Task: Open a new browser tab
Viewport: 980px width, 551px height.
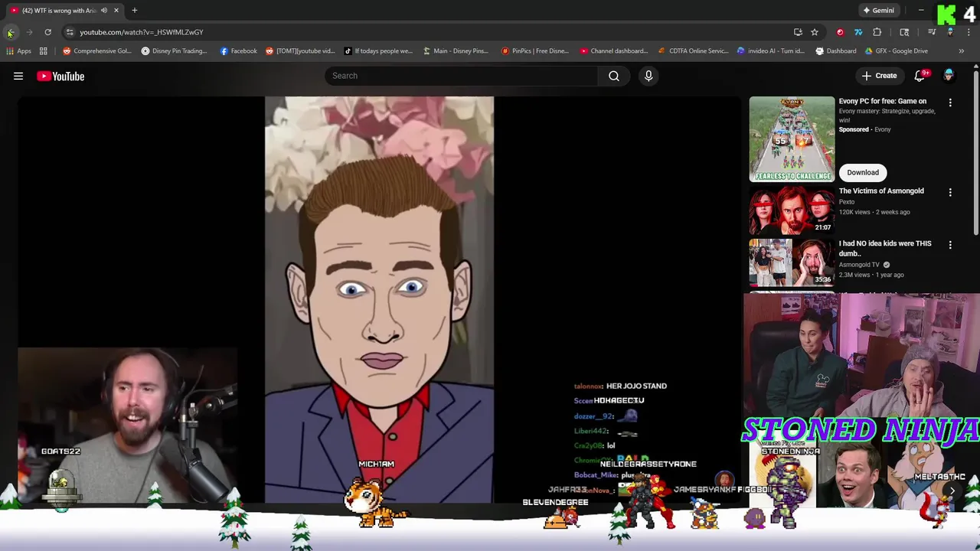Action: [x=134, y=10]
